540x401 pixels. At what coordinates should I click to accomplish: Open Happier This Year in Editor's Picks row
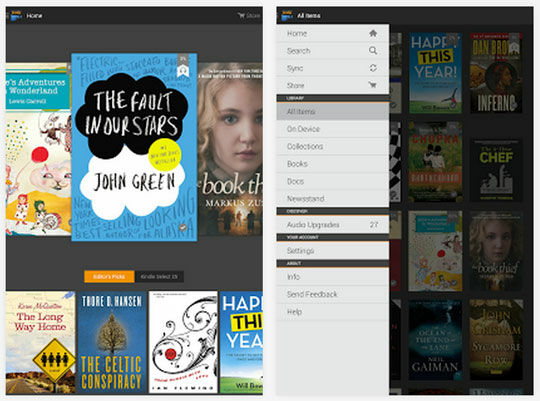click(x=241, y=342)
